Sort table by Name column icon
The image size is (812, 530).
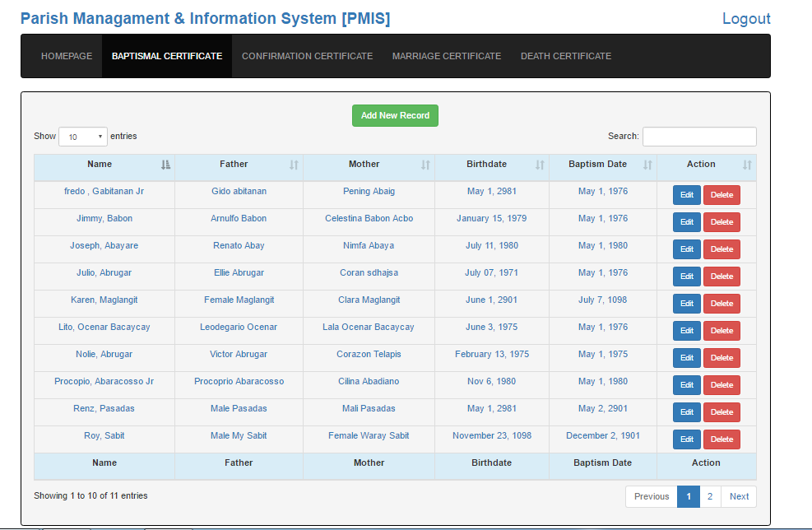pyautogui.click(x=165, y=165)
